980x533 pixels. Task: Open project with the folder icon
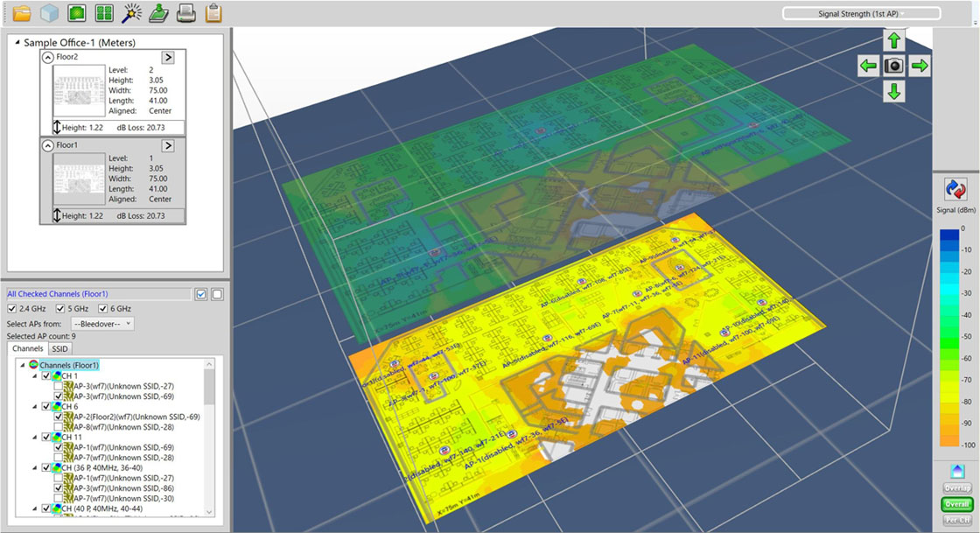22,13
